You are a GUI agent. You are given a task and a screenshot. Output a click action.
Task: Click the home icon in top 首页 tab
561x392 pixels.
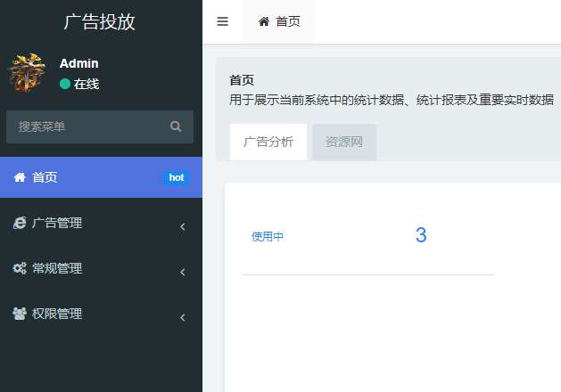point(264,21)
